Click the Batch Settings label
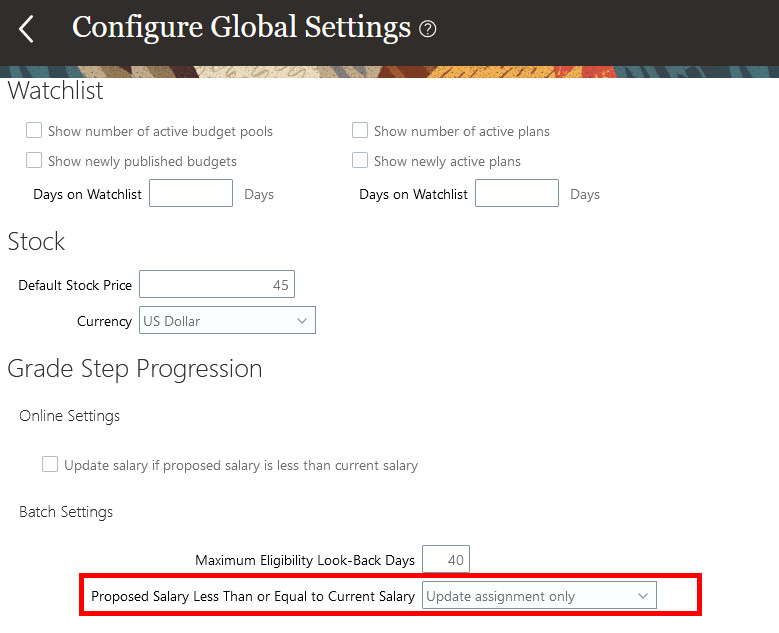The height and width of the screenshot is (633, 779). (66, 512)
